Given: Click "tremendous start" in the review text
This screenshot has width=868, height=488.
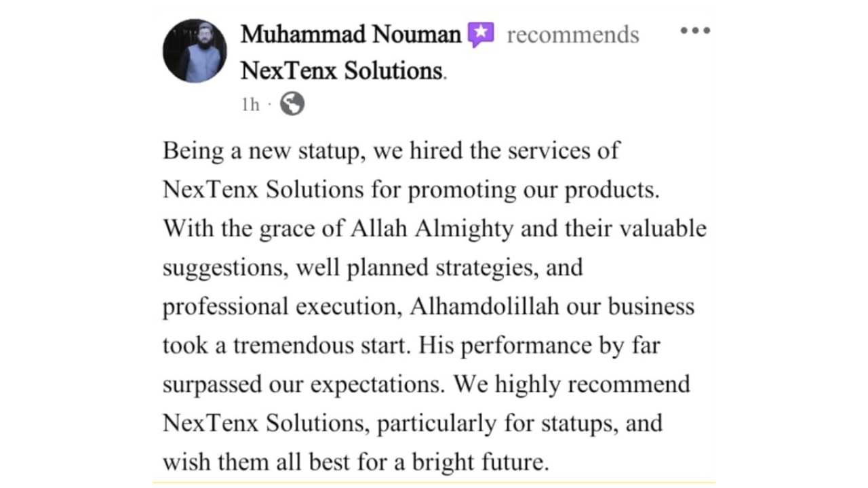Looking at the screenshot, I should pyautogui.click(x=321, y=346).
